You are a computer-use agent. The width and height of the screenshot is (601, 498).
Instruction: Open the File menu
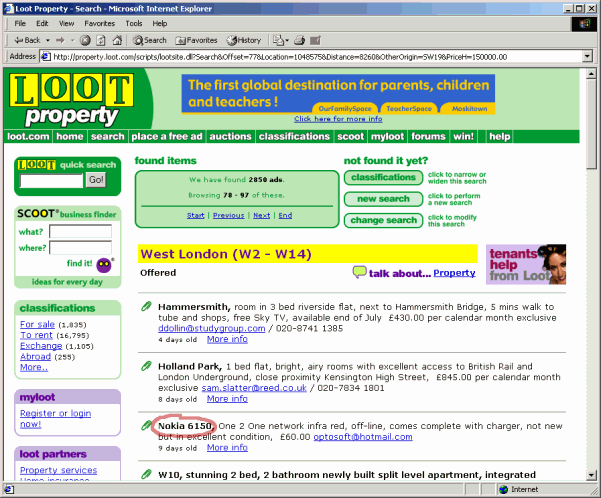[x=20, y=24]
